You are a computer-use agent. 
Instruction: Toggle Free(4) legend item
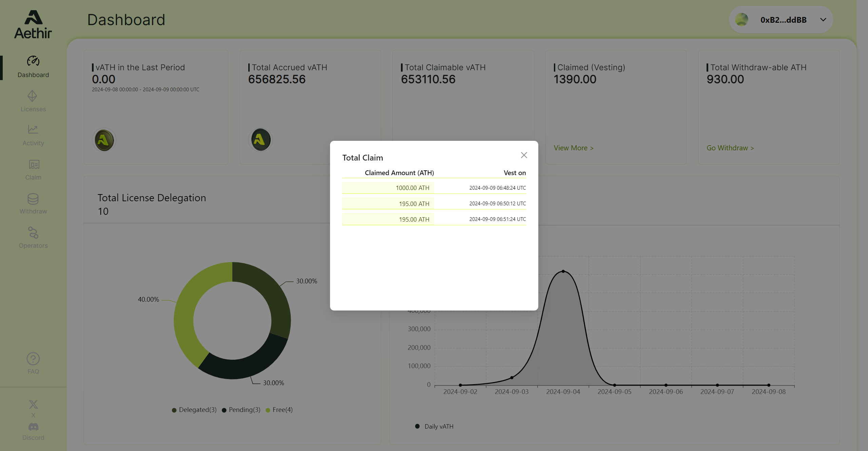279,410
